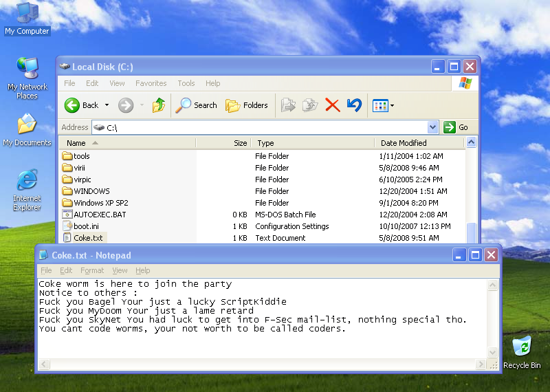550x392 pixels.
Task: Expand the Address bar dropdown
Action: click(433, 127)
